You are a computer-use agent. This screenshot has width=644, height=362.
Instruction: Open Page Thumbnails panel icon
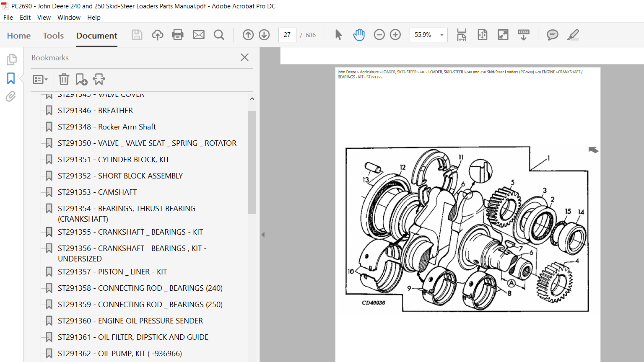tap(11, 59)
